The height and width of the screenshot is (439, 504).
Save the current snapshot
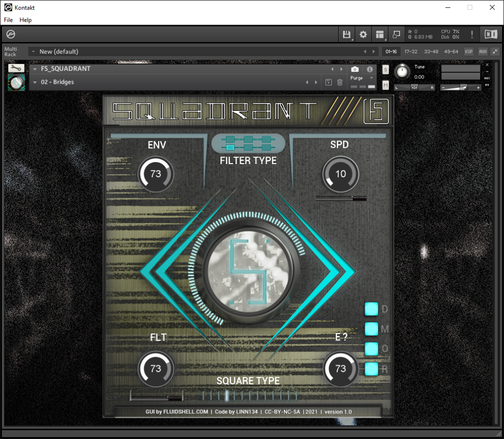tap(328, 82)
